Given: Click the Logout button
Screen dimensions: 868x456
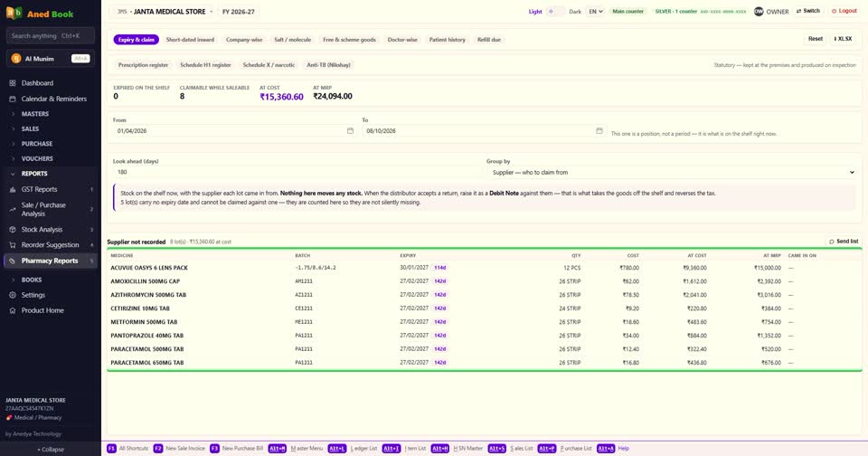Looking at the screenshot, I should tap(844, 11).
